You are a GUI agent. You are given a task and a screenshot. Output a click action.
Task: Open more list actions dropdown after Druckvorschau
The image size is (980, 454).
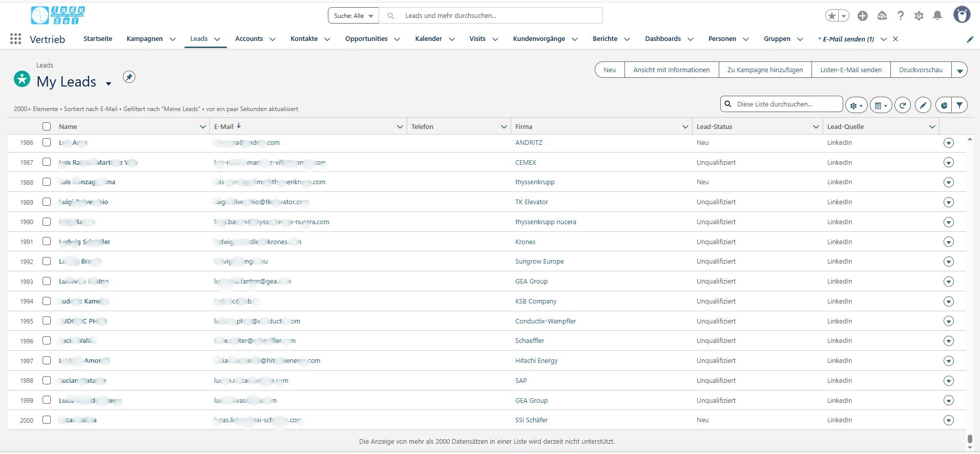click(960, 70)
